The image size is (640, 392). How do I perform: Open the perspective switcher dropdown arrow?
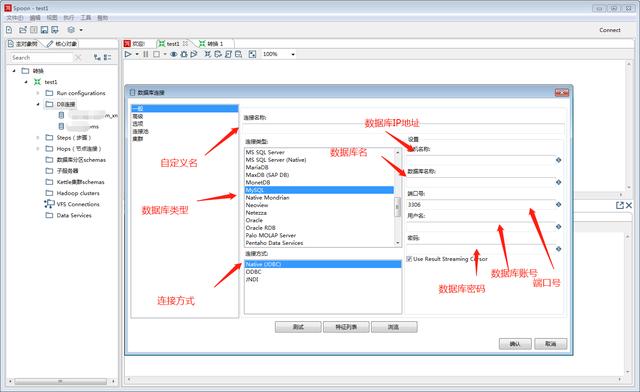click(81, 30)
